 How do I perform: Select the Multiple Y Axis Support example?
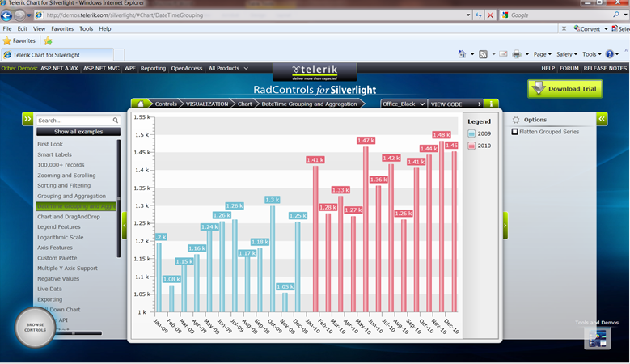click(67, 269)
